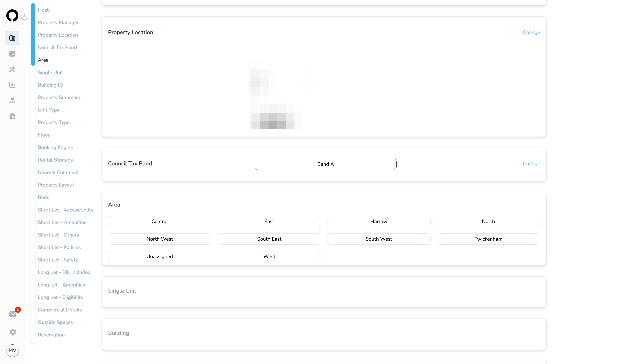Jump to Property Location section
This screenshot has height=364, width=641.
coord(58,35)
